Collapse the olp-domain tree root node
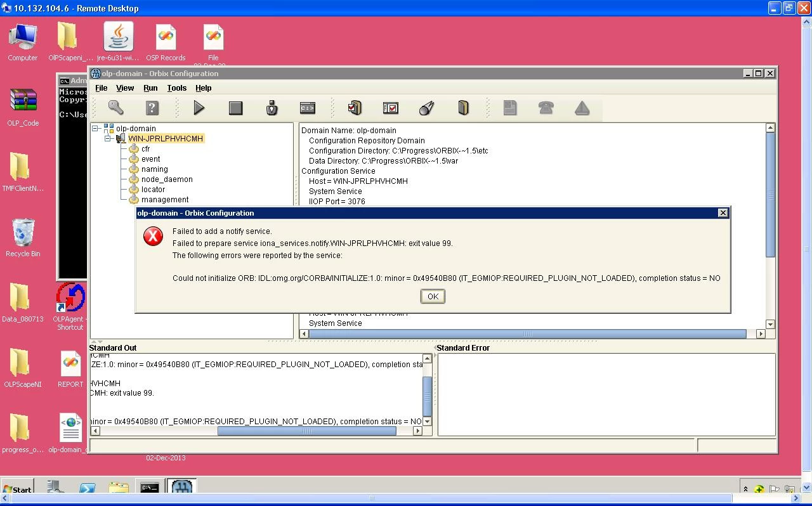This screenshot has width=812, height=506. [x=96, y=129]
